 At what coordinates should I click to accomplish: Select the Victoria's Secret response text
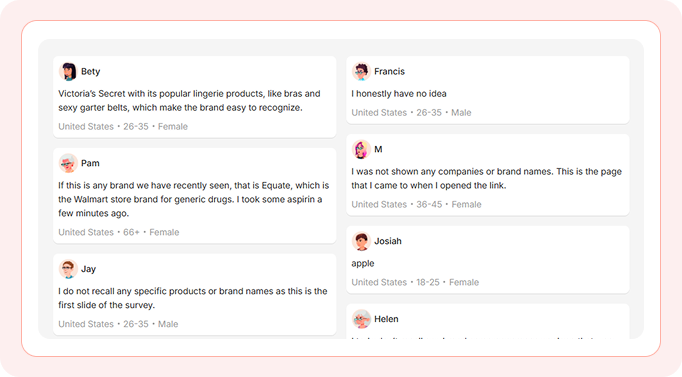pyautogui.click(x=189, y=100)
